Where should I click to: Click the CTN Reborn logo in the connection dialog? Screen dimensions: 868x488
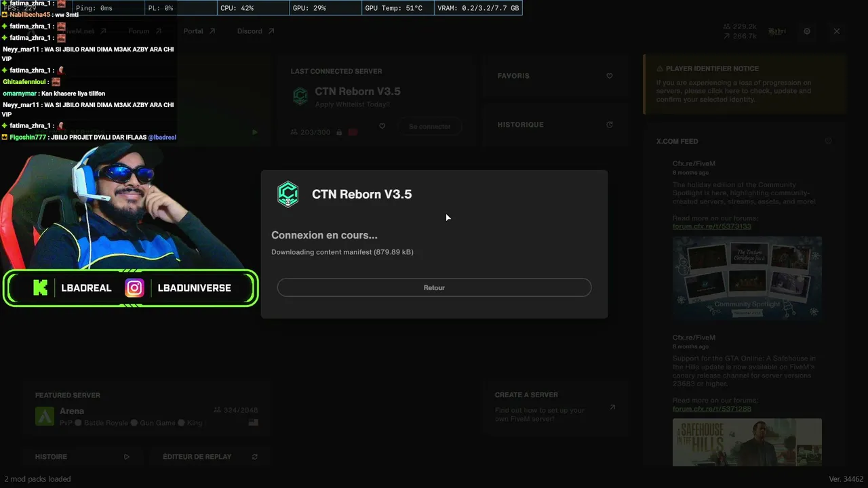[288, 194]
